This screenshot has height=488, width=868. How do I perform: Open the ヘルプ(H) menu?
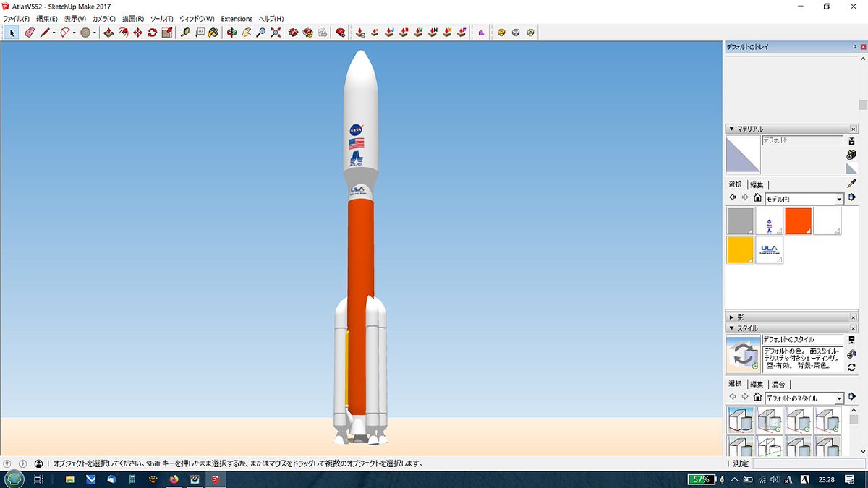pyautogui.click(x=271, y=19)
